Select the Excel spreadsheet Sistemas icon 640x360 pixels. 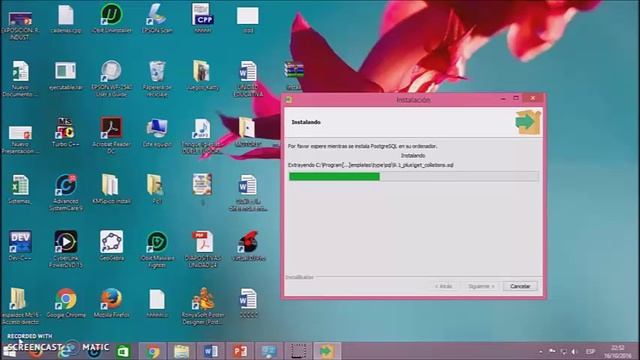pos(20,189)
